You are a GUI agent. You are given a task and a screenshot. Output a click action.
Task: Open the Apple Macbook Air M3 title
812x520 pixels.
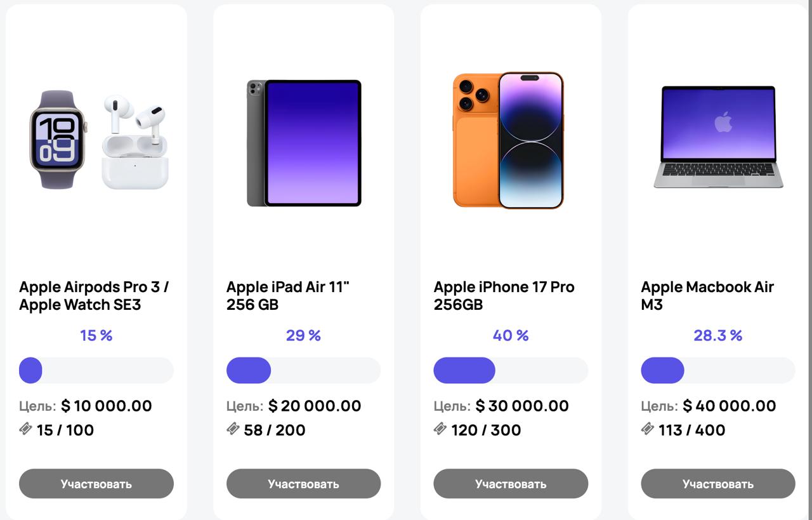pyautogui.click(x=707, y=296)
